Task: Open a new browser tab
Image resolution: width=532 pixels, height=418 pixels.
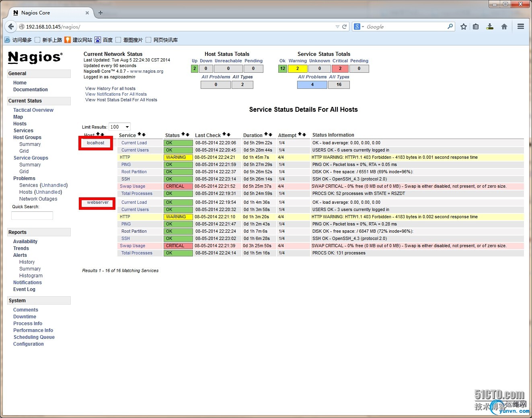Action: [101, 13]
